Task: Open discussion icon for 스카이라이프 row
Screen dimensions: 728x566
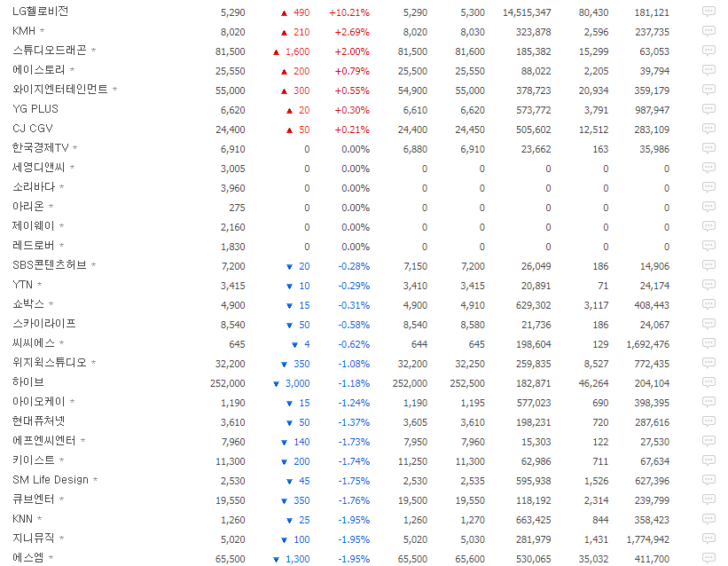Action: click(x=708, y=324)
